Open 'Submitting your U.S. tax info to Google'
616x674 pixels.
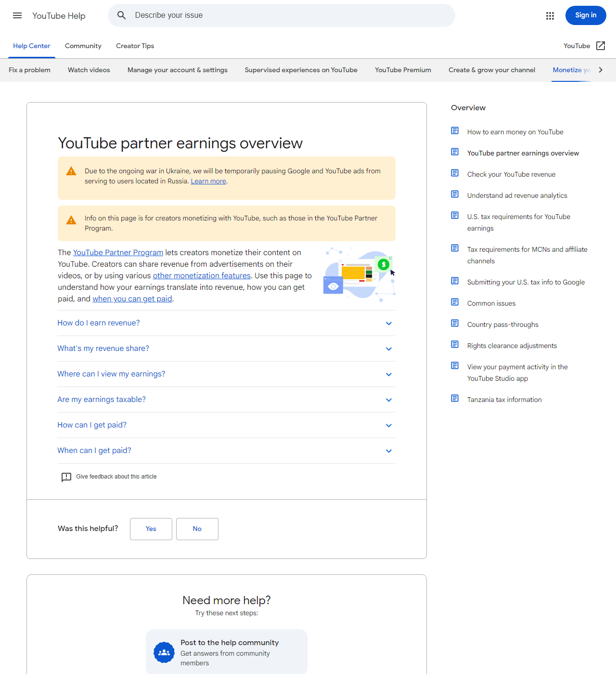click(526, 282)
